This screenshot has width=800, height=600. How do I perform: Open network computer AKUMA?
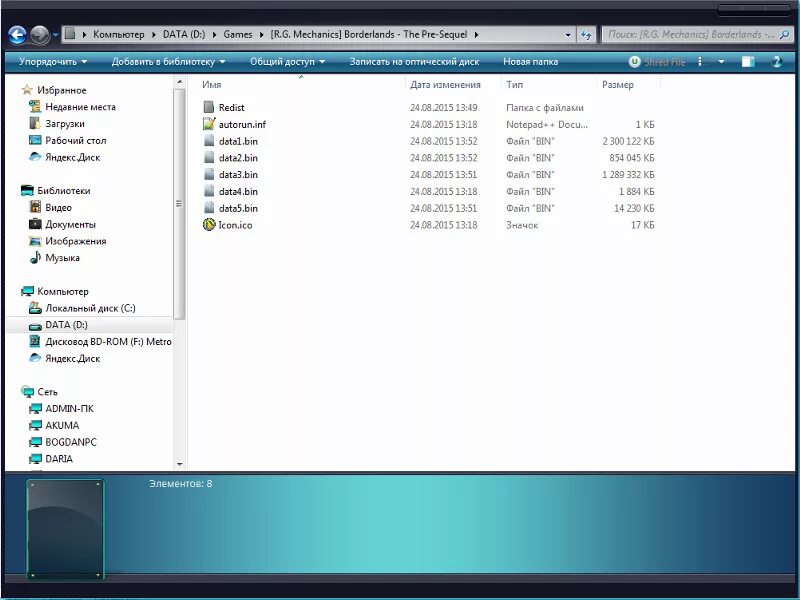point(54,426)
